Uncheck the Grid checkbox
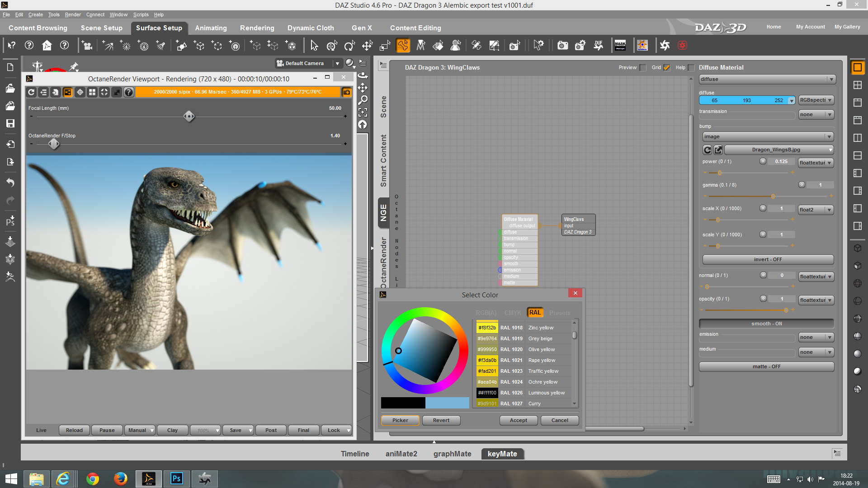The image size is (868, 488). (x=667, y=68)
